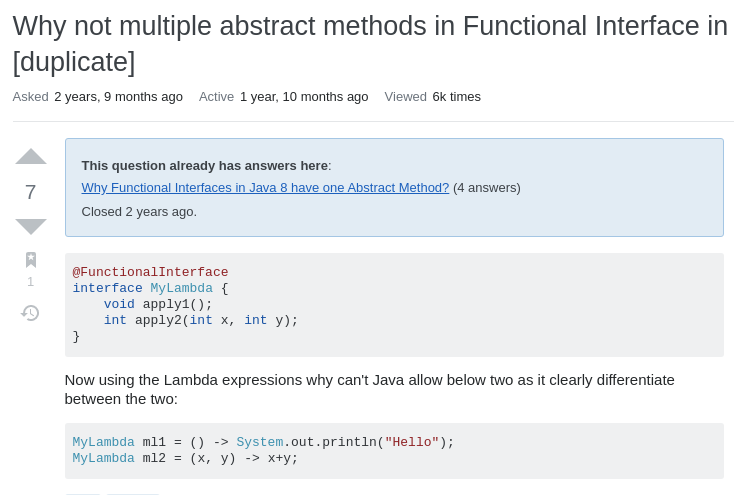This screenshot has height=495, width=734.
Task: Click the 'void apply1();' code line
Action: pos(158,304)
